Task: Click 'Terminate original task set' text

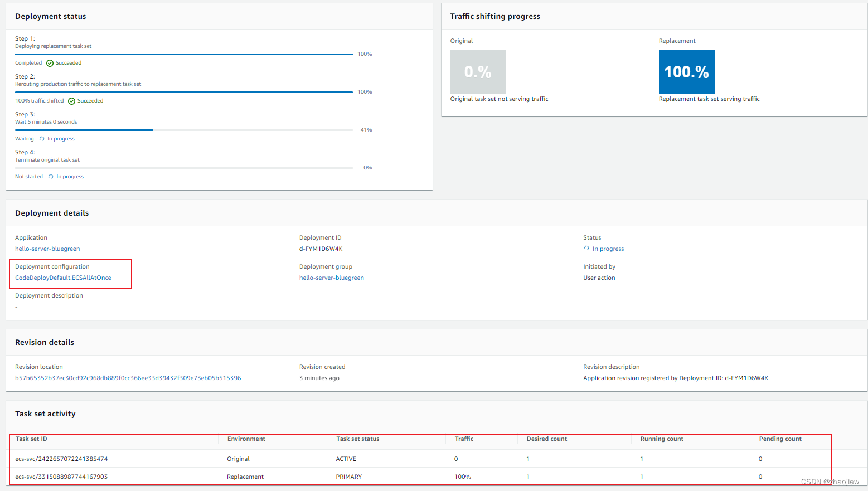Action: coord(47,160)
